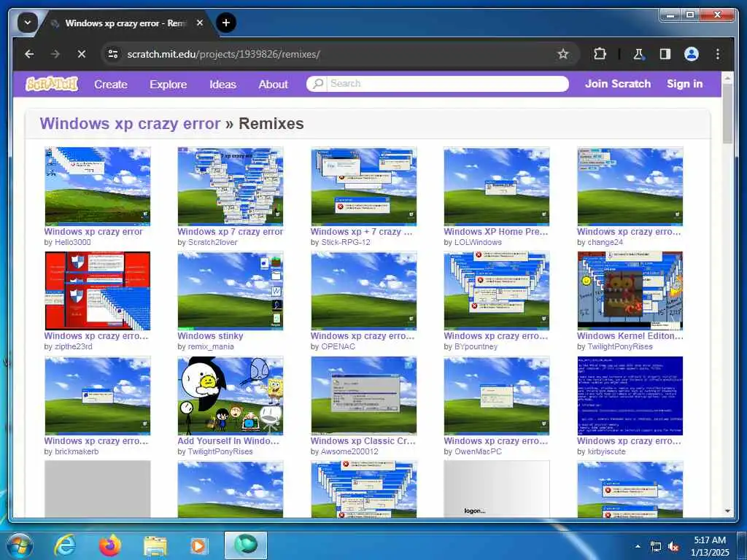Open thumbnail of project by Hello3000

[97, 186]
